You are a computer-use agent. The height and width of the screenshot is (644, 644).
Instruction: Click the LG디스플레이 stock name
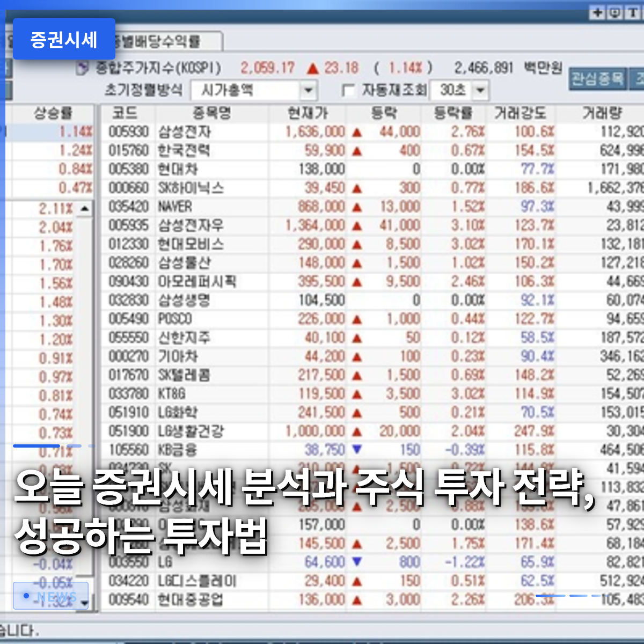click(197, 581)
